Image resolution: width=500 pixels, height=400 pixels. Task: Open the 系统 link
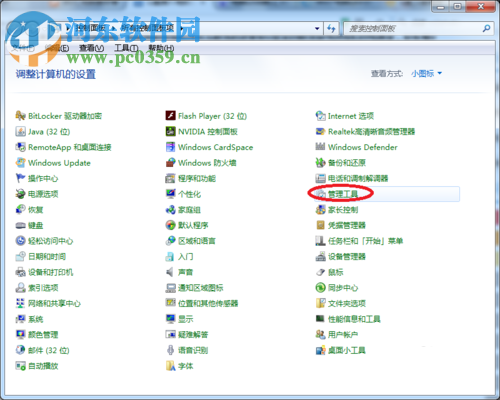36,319
